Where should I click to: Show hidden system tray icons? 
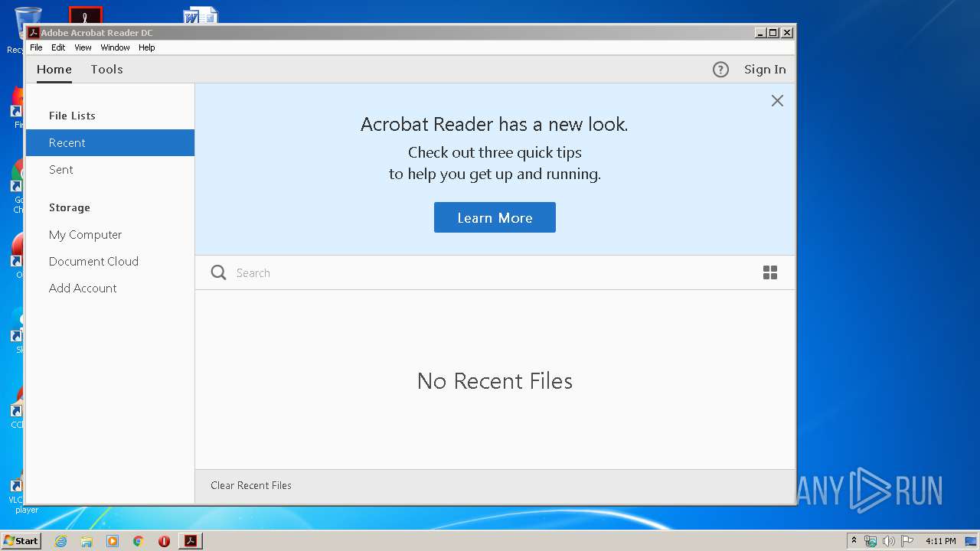point(854,541)
